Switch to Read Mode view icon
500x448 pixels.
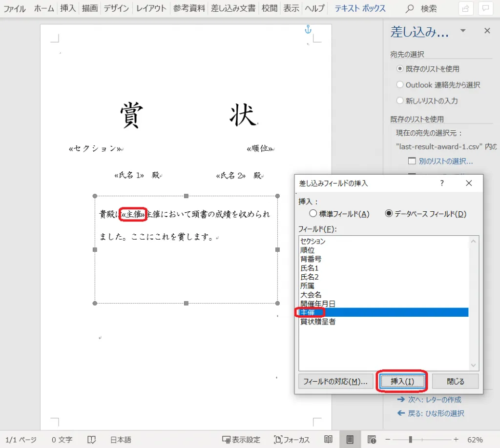click(x=329, y=439)
